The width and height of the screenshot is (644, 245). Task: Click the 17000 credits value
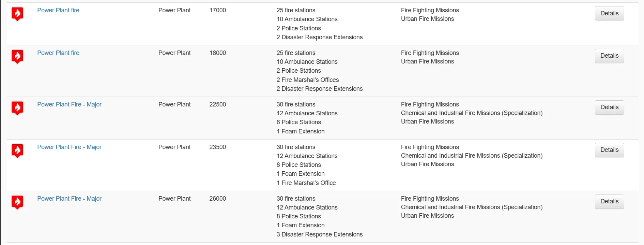click(x=218, y=10)
